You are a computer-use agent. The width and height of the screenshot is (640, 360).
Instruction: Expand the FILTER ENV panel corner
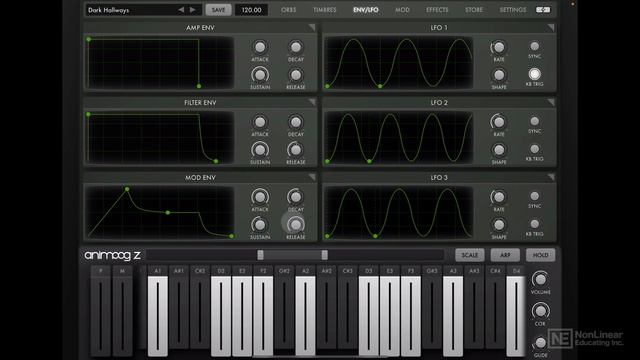click(x=312, y=102)
